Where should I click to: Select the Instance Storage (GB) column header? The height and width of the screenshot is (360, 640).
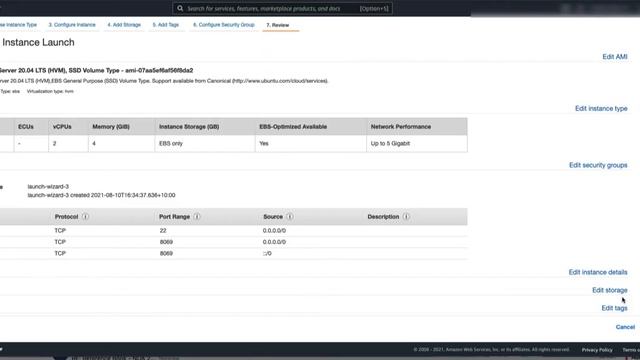coord(189,127)
